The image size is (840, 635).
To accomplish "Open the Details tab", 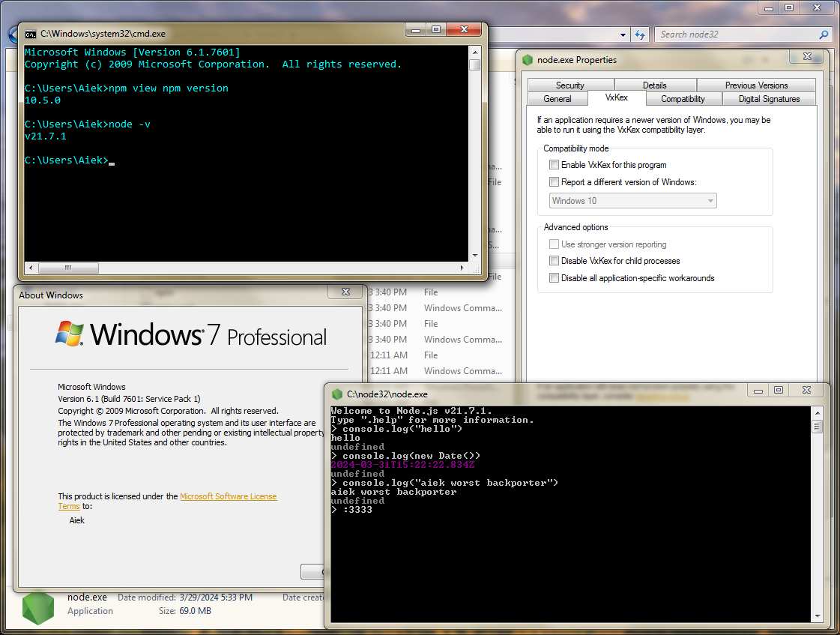I will point(655,85).
